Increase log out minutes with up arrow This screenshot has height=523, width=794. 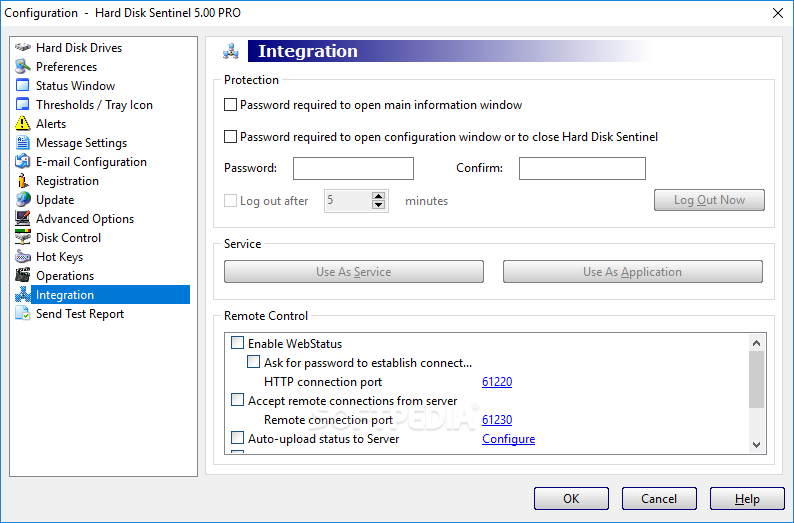click(x=378, y=196)
